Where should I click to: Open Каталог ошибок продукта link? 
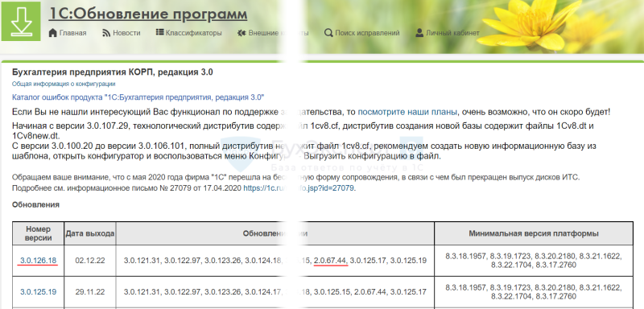pyautogui.click(x=138, y=97)
